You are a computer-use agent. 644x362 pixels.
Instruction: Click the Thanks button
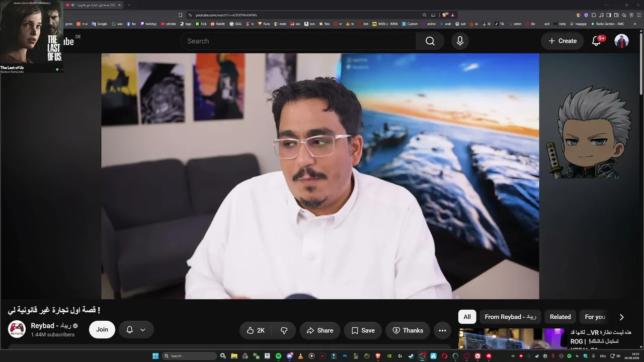[x=408, y=330]
